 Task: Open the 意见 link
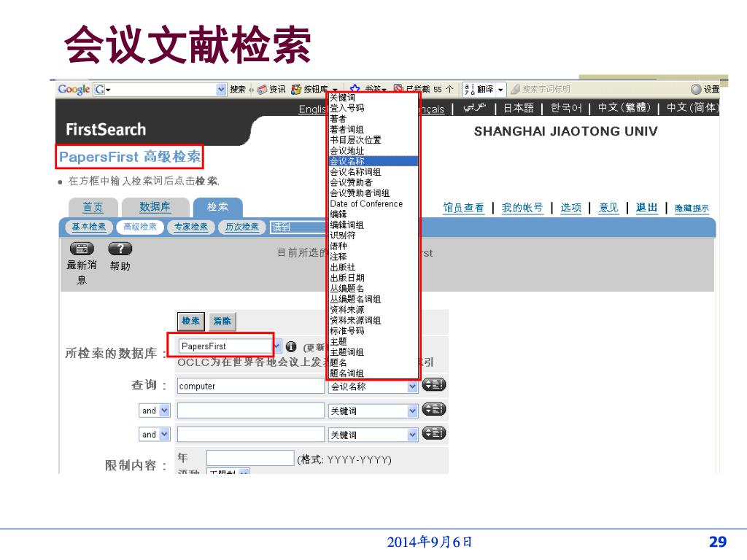(x=608, y=208)
